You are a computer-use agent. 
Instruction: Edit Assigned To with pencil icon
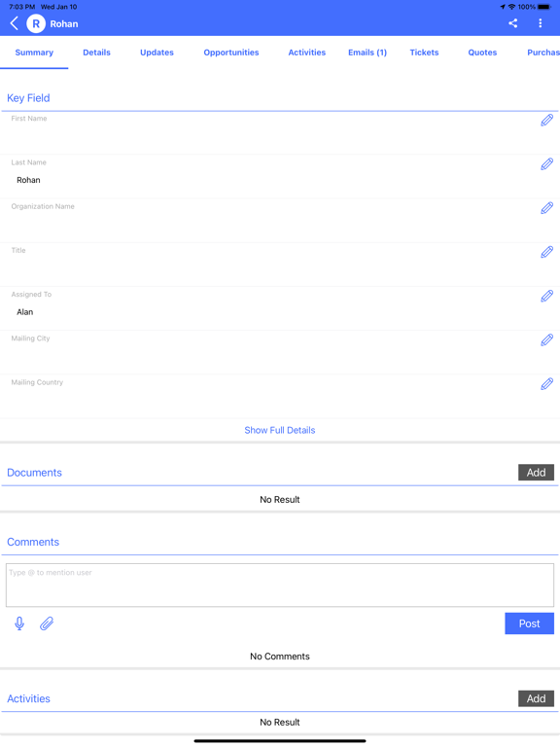click(546, 296)
